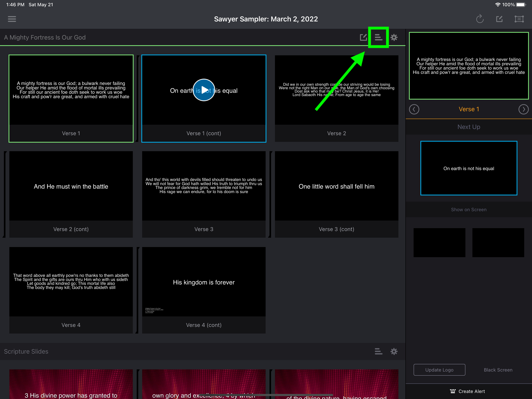Tap the refresh icon in top bar
This screenshot has height=399, width=532.
click(480, 19)
